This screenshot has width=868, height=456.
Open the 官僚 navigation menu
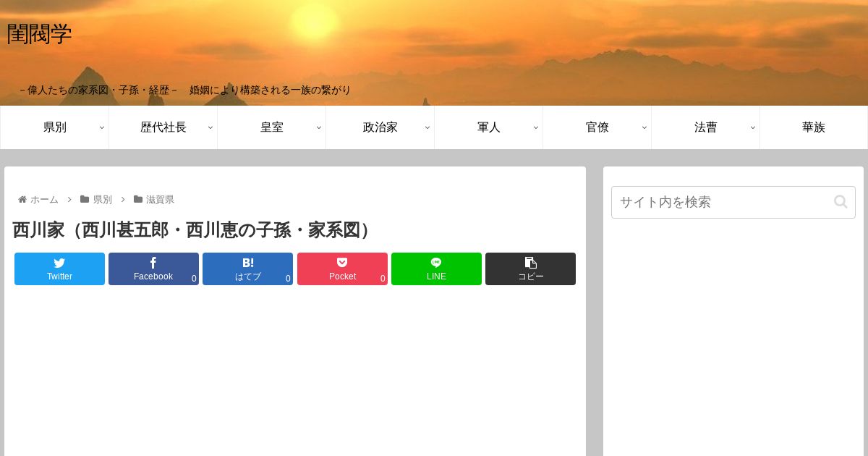(x=597, y=127)
